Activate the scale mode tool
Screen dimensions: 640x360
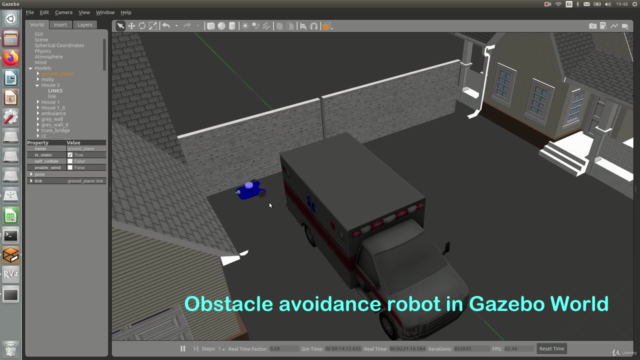pyautogui.click(x=153, y=26)
